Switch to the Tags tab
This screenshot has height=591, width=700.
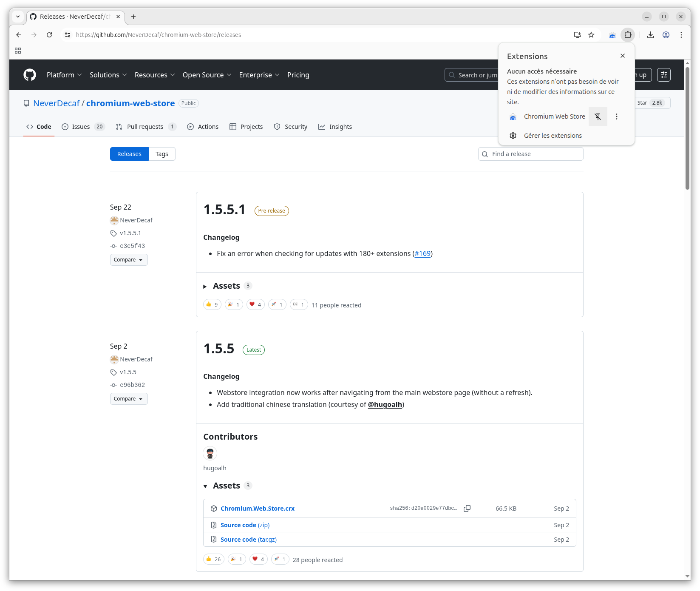[x=162, y=154]
